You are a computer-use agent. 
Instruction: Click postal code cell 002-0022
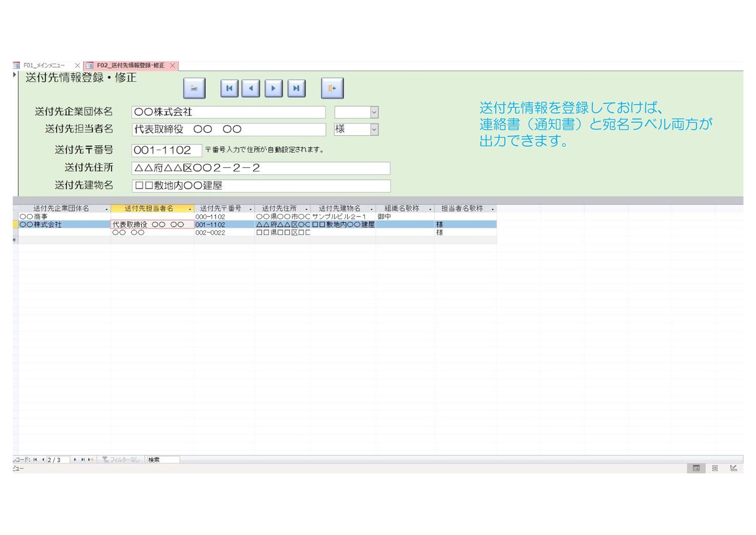coord(224,232)
